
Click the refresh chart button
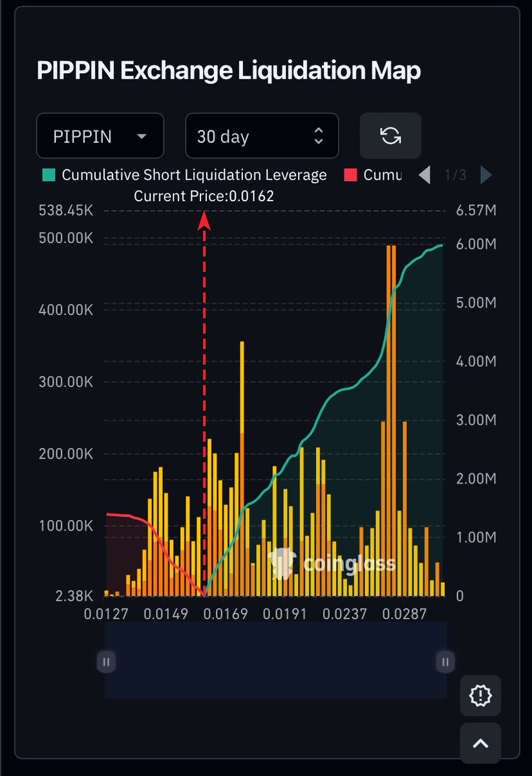pos(390,136)
